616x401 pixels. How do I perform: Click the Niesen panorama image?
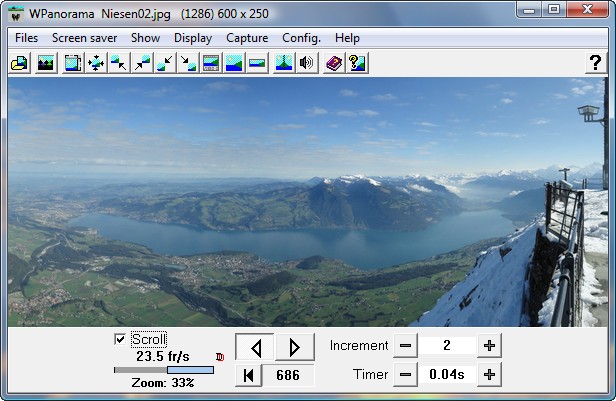click(308, 202)
